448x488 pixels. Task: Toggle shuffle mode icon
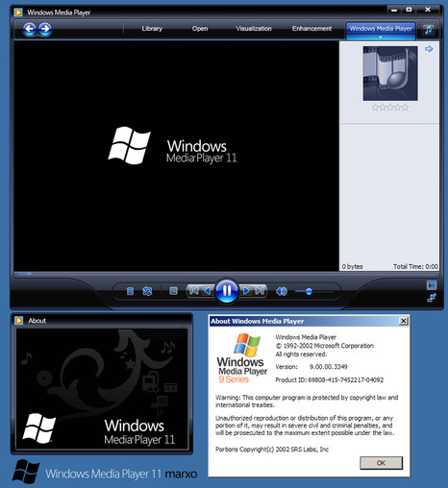(x=147, y=291)
